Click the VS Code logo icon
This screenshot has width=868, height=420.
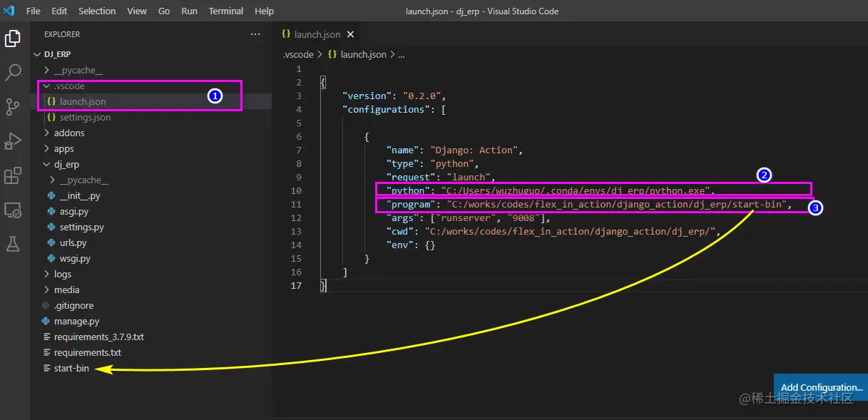point(9,11)
